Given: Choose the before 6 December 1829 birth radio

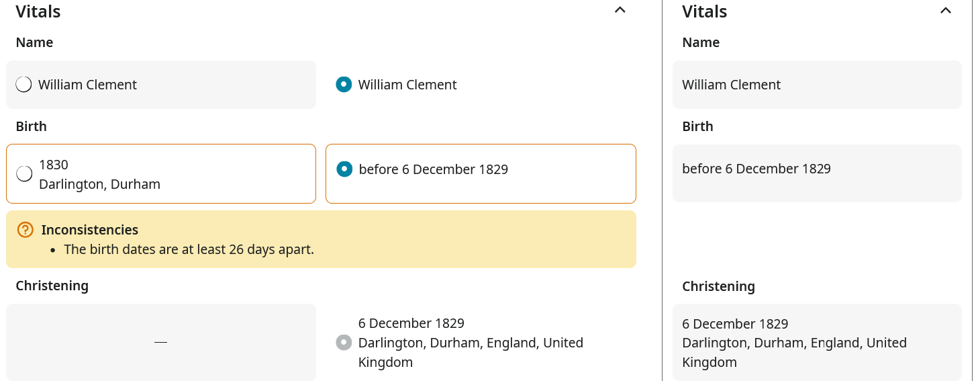Looking at the screenshot, I should click(x=344, y=169).
